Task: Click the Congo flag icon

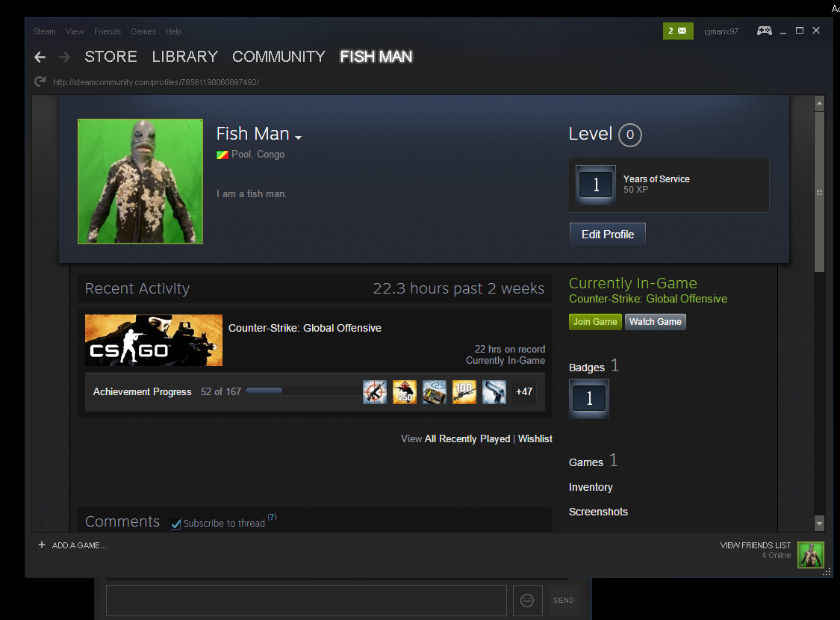Action: [x=223, y=155]
